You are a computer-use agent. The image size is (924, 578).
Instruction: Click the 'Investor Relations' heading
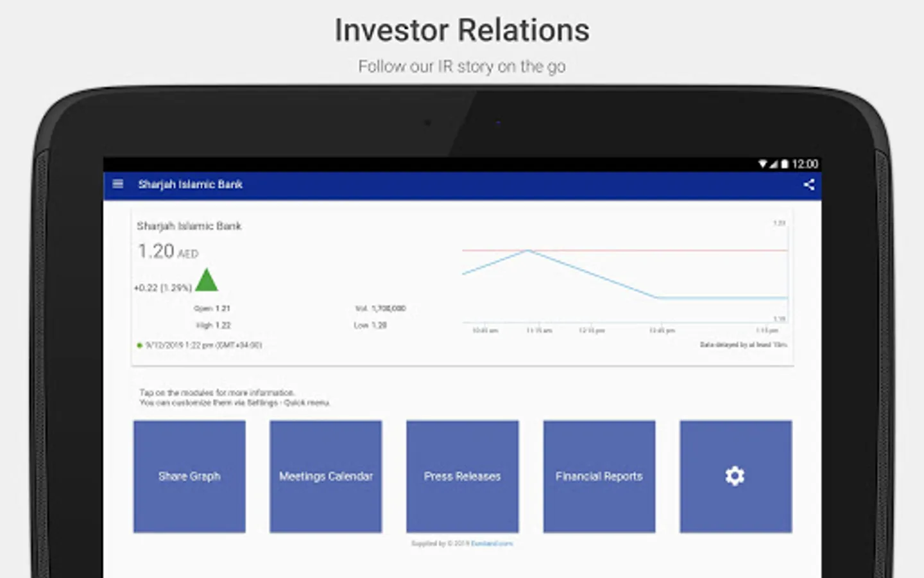(x=462, y=30)
